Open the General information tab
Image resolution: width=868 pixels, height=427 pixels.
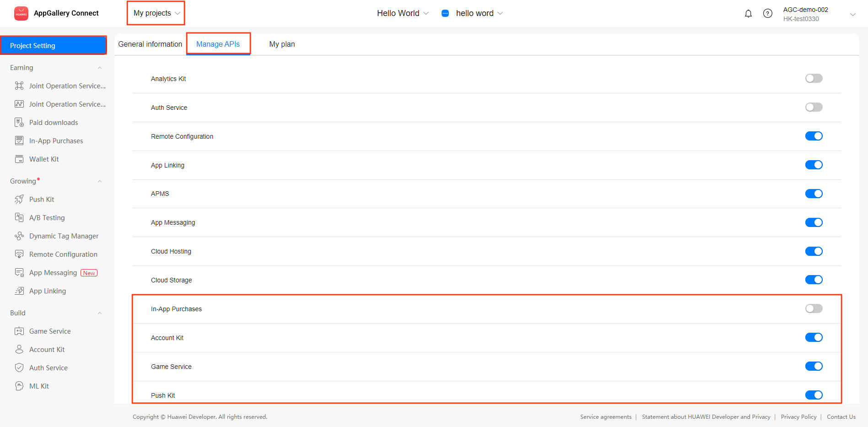pos(150,44)
